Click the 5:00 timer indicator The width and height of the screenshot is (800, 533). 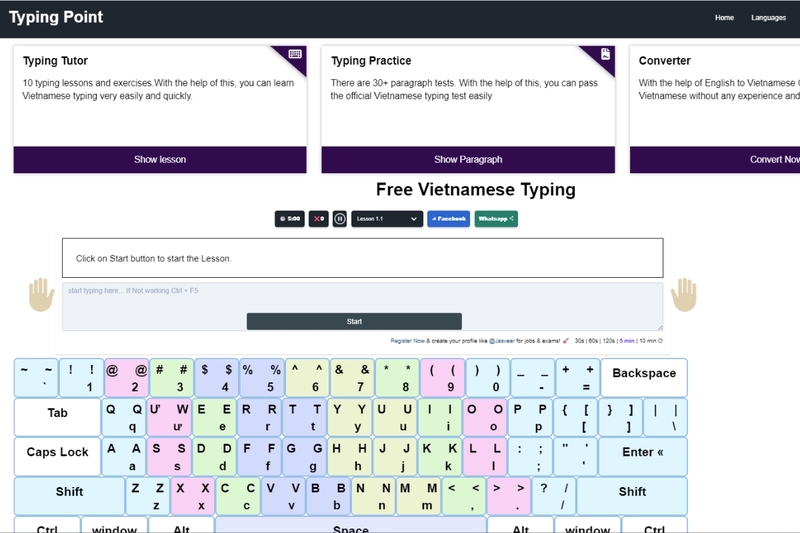(290, 219)
